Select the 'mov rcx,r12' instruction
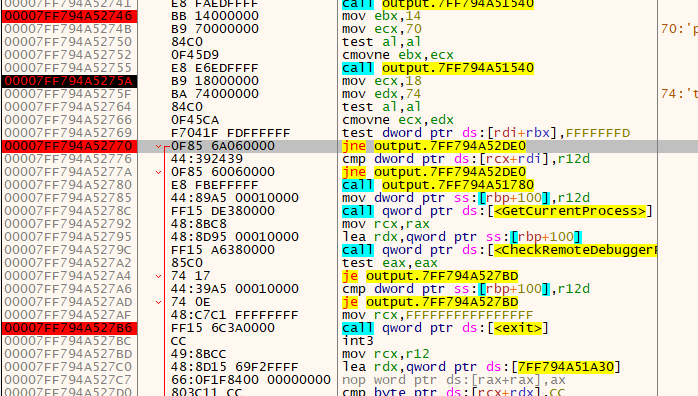 pyautogui.click(x=386, y=354)
